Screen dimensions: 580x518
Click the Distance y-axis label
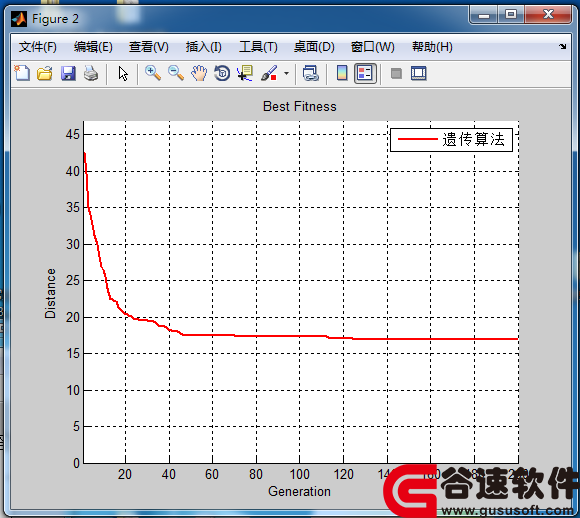click(50, 293)
